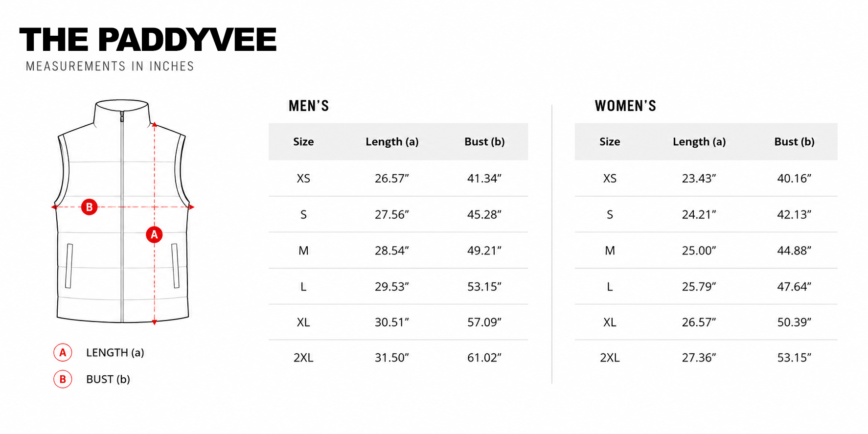Select the men's XS size row label

click(x=303, y=179)
